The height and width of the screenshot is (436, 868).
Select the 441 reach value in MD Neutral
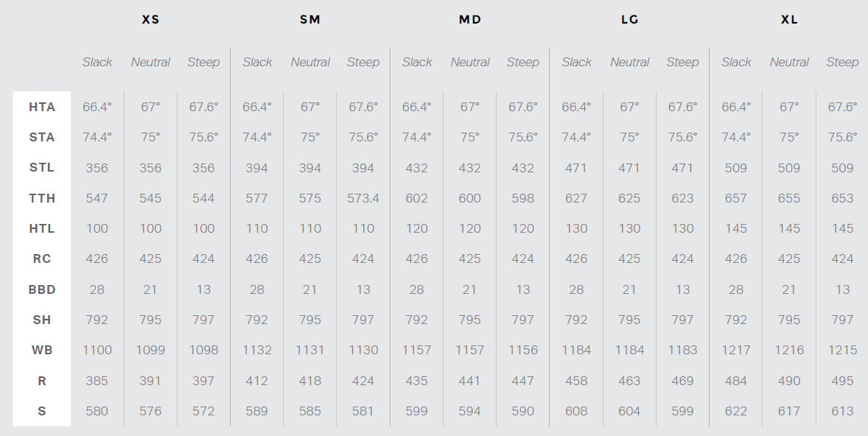(x=469, y=381)
